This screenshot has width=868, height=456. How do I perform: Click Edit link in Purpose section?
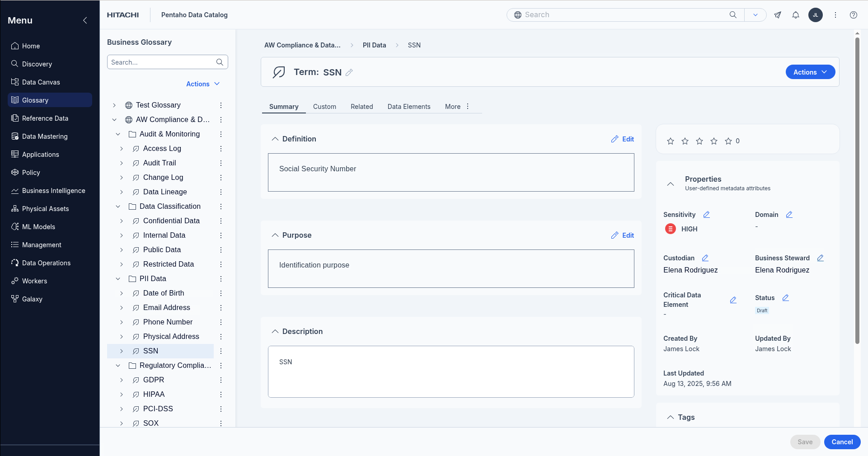click(623, 235)
